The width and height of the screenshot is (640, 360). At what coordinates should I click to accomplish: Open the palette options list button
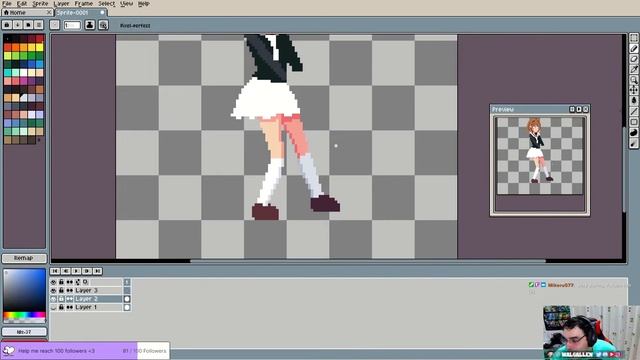(39, 25)
